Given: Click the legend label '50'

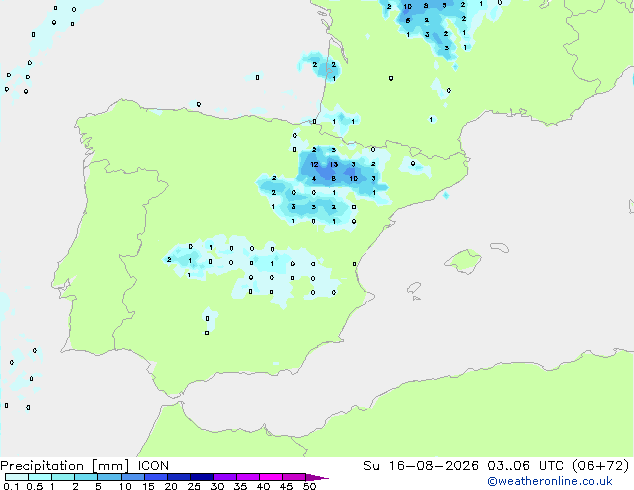Looking at the screenshot, I should pyautogui.click(x=309, y=486).
